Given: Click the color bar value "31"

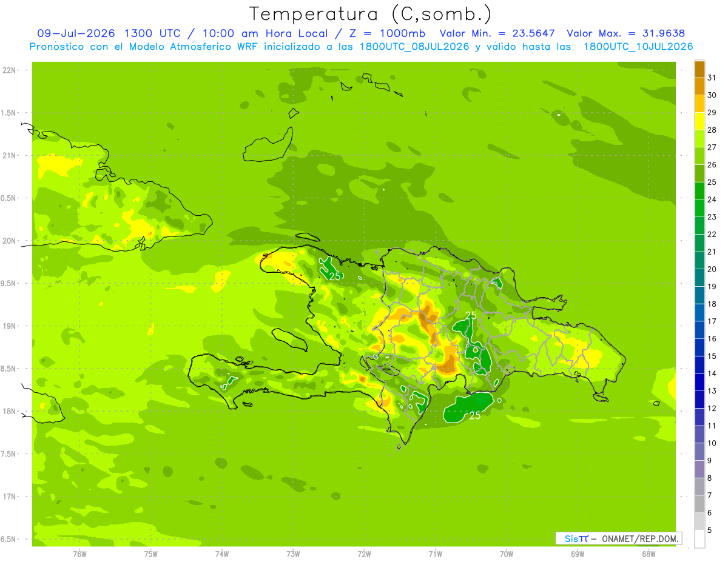Looking at the screenshot, I should pyautogui.click(x=712, y=78).
